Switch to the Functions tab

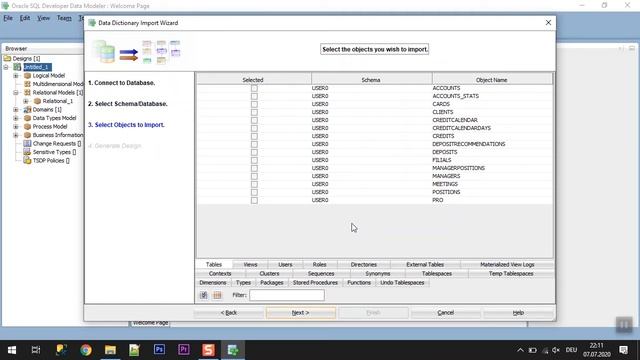coord(359,282)
